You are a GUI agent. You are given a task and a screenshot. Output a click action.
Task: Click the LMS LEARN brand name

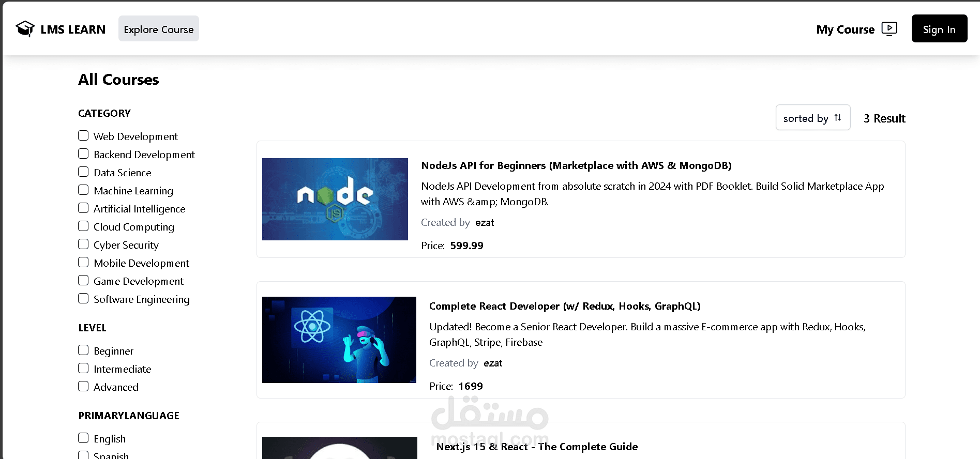(x=73, y=29)
